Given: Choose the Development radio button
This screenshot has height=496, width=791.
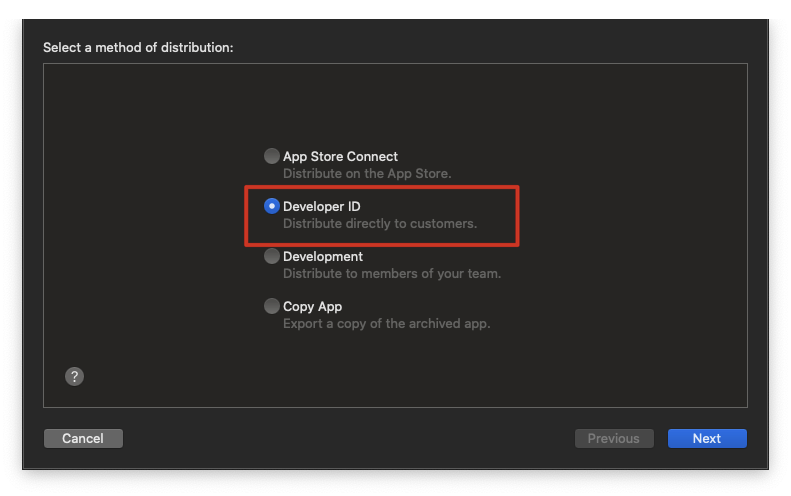Looking at the screenshot, I should [x=271, y=256].
